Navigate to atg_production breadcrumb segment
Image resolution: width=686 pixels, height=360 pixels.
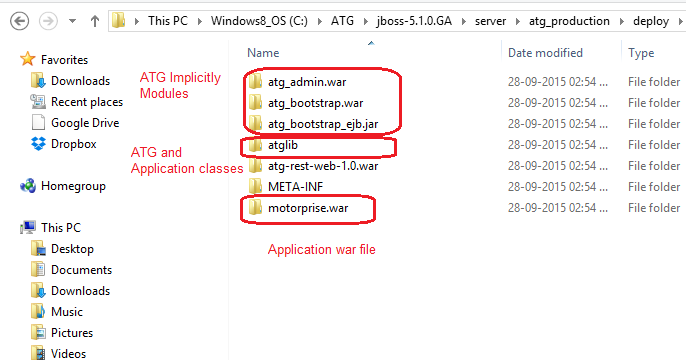[x=569, y=21]
